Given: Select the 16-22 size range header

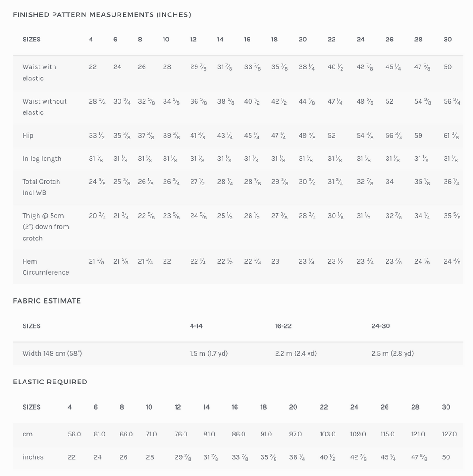Looking at the screenshot, I should [283, 326].
